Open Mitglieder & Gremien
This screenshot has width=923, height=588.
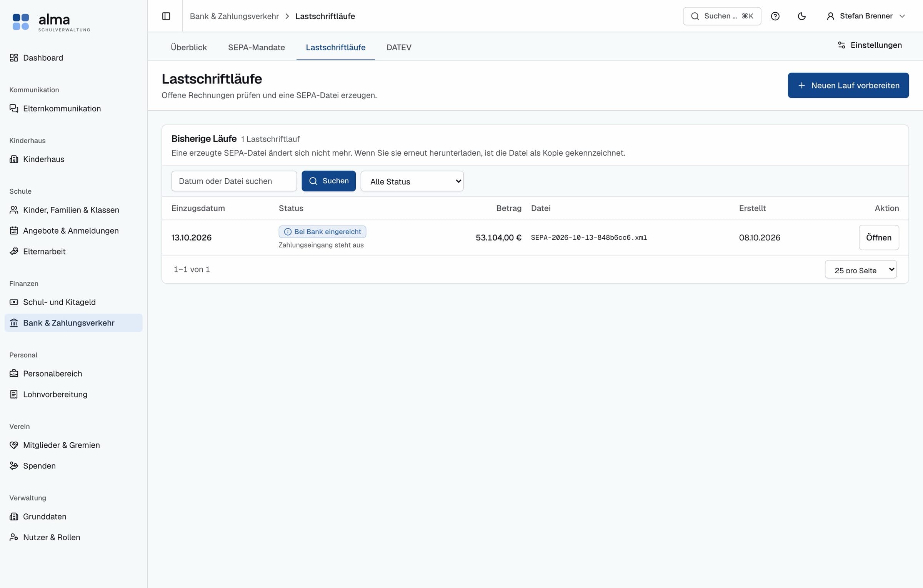73,445
